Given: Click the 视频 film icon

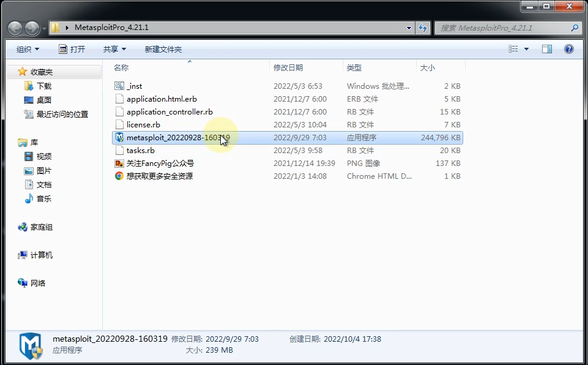Looking at the screenshot, I should point(29,156).
